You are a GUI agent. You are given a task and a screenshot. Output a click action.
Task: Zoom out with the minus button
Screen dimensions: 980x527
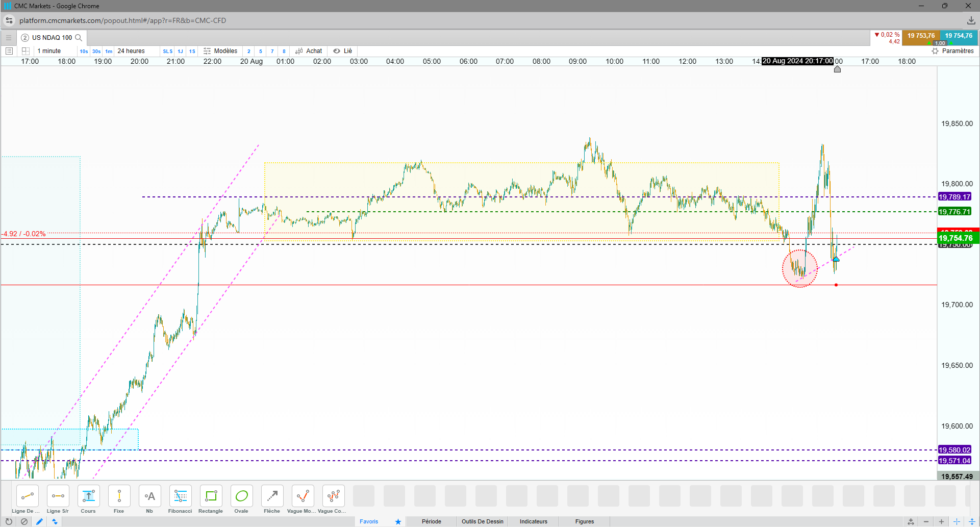point(926,521)
